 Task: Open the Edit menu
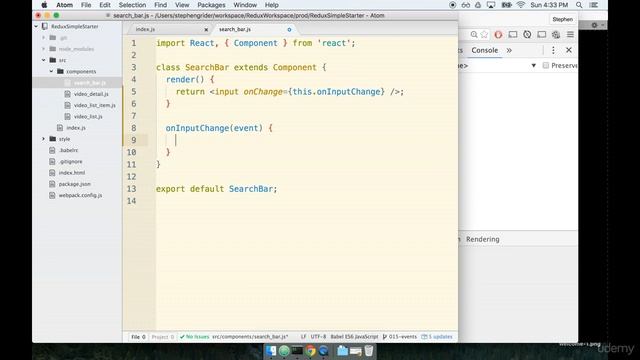coord(105,5)
